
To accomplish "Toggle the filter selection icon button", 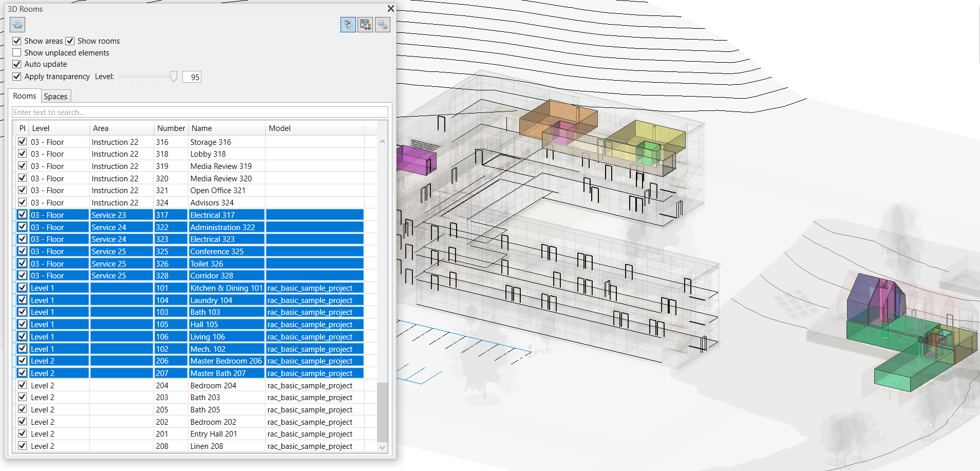I will coord(348,25).
